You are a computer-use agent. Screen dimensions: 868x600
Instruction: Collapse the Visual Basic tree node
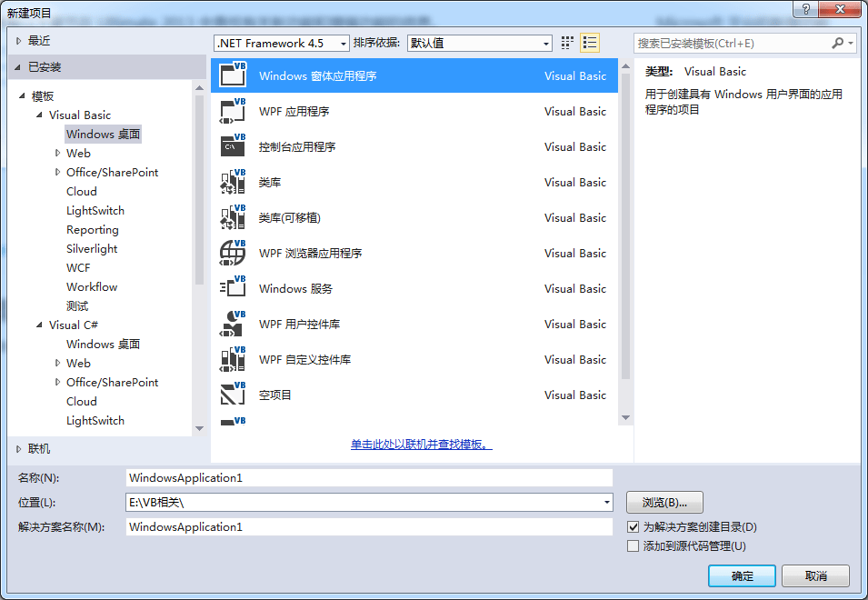[x=39, y=115]
